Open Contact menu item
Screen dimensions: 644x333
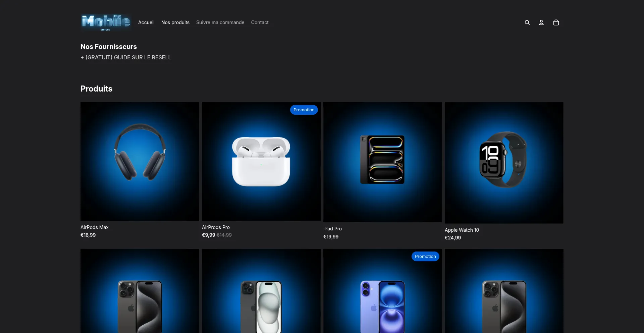click(260, 22)
